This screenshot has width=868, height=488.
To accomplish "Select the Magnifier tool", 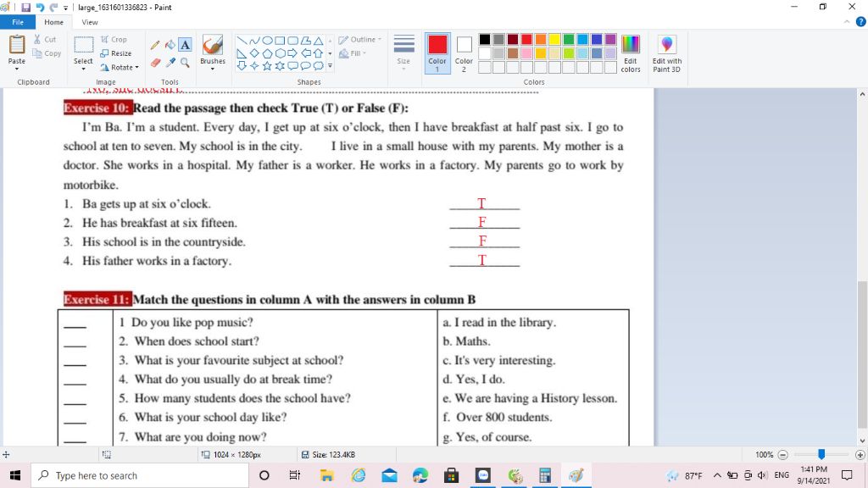I will [185, 63].
